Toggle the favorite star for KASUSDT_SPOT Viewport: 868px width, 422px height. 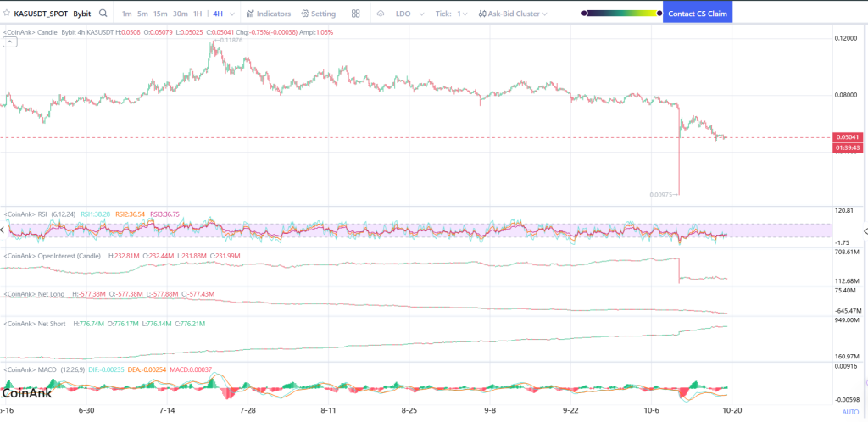click(7, 14)
